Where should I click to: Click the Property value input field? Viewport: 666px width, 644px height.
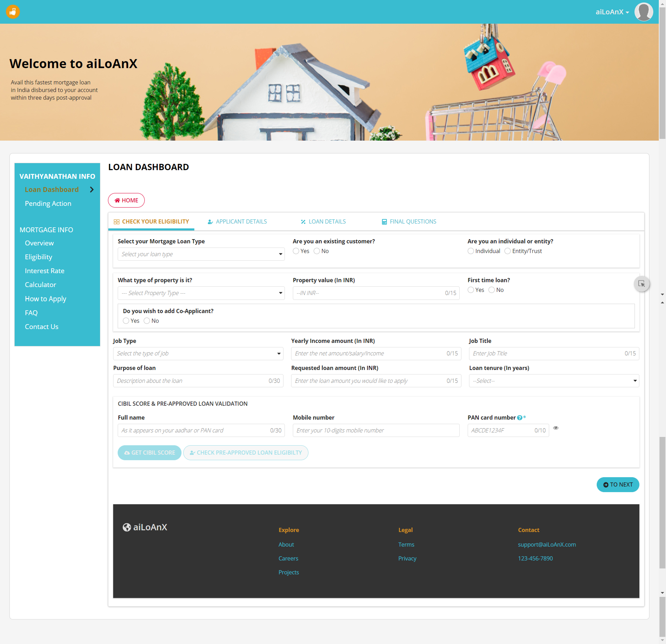(376, 293)
